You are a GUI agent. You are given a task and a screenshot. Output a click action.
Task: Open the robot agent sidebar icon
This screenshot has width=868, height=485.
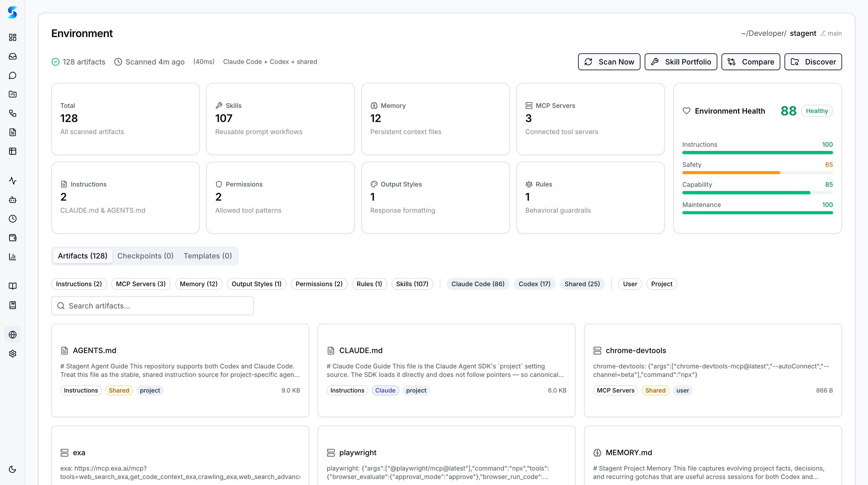(x=12, y=200)
